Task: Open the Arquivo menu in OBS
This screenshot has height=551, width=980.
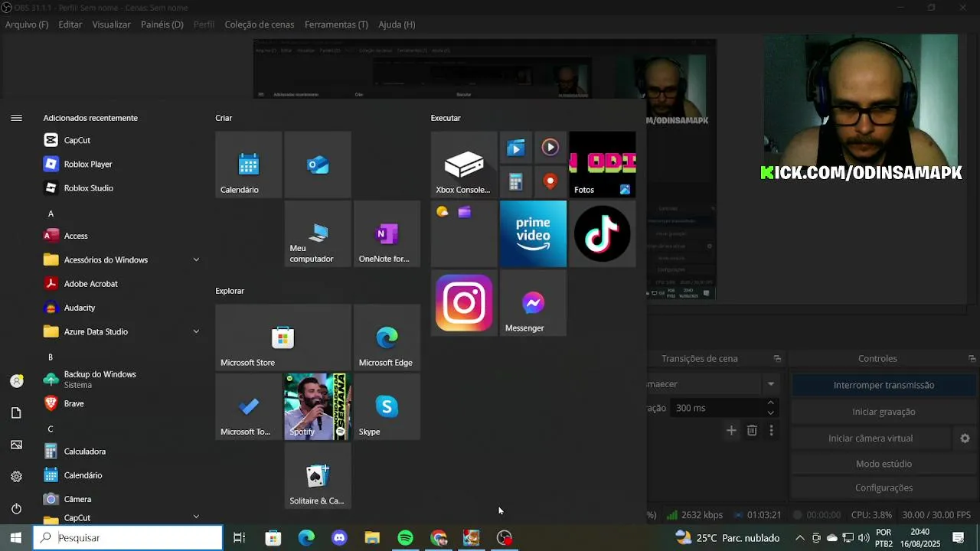Action: click(27, 24)
